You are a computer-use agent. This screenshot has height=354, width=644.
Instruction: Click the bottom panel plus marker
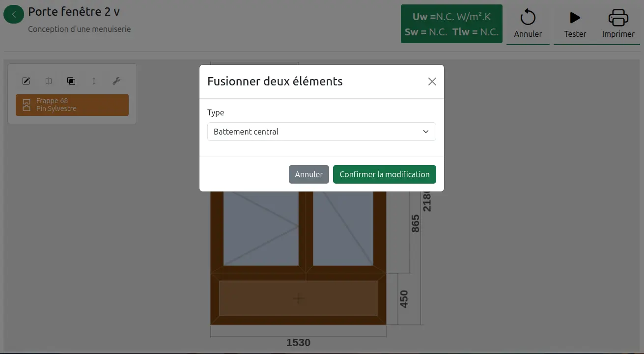pyautogui.click(x=298, y=299)
